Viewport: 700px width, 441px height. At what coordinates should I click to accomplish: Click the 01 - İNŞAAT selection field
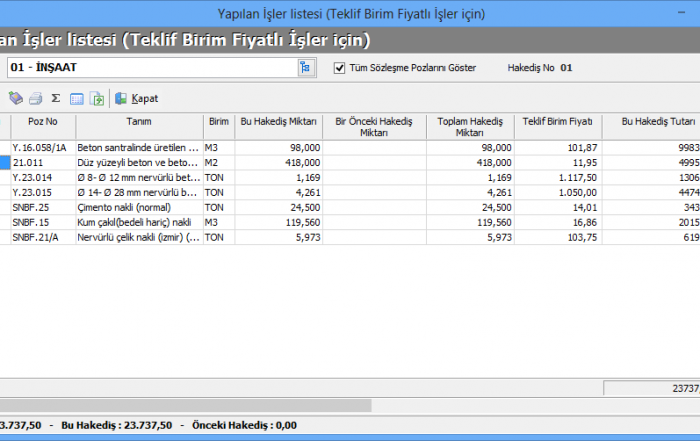[x=150, y=68]
